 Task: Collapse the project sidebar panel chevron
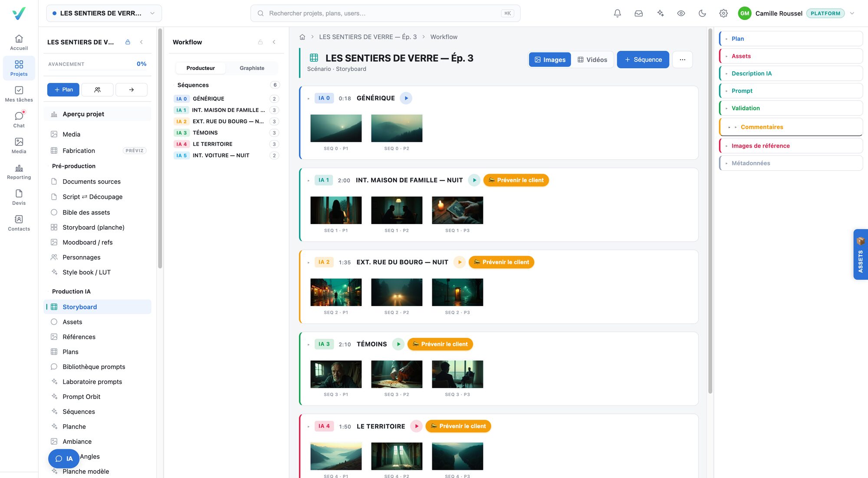tap(141, 42)
